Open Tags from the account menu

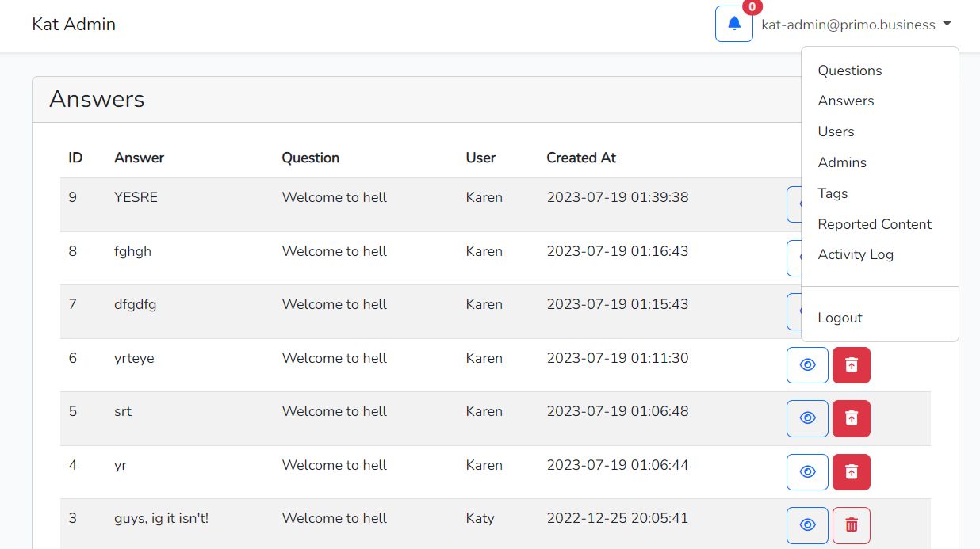[833, 193]
